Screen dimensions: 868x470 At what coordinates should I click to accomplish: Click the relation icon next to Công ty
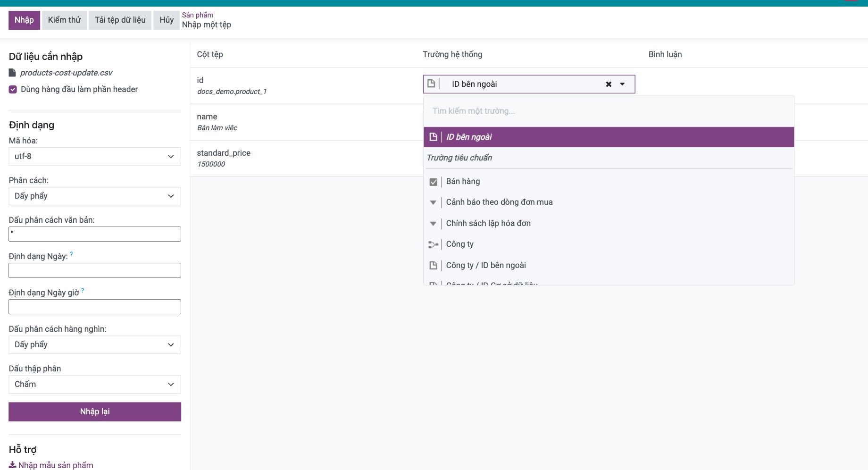433,244
